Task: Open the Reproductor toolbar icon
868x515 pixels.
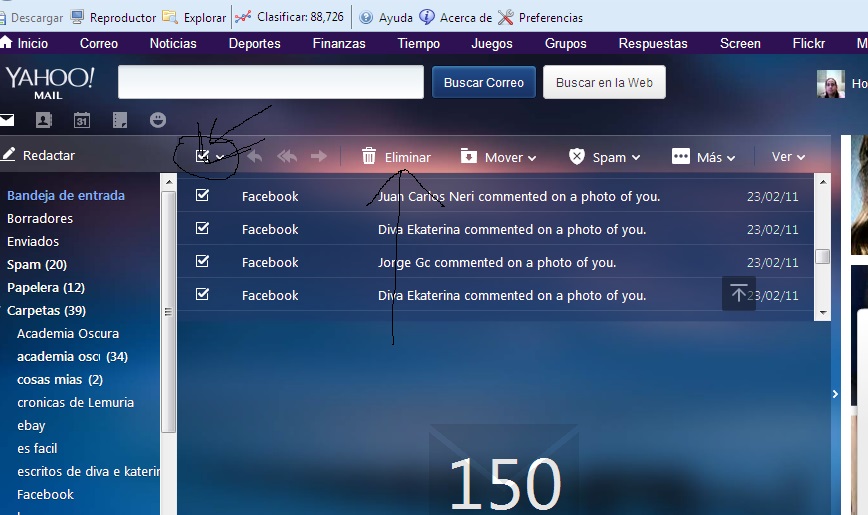Action: point(78,17)
